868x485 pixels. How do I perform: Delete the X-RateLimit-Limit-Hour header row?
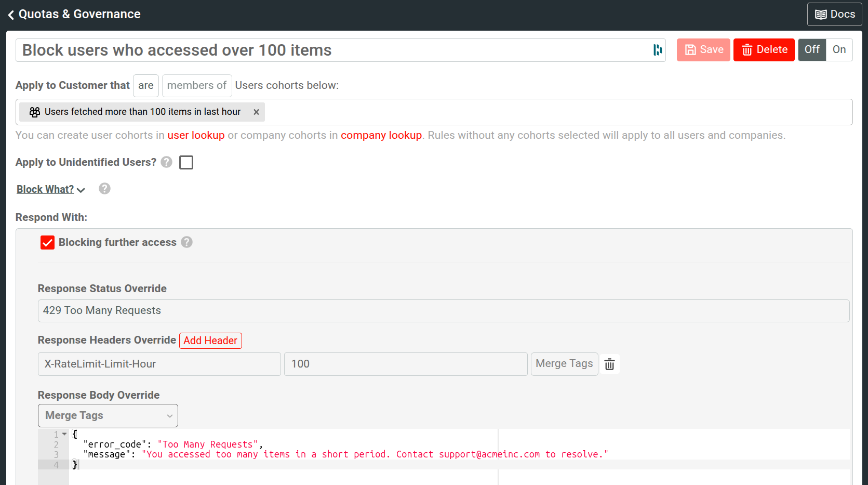[x=610, y=364]
